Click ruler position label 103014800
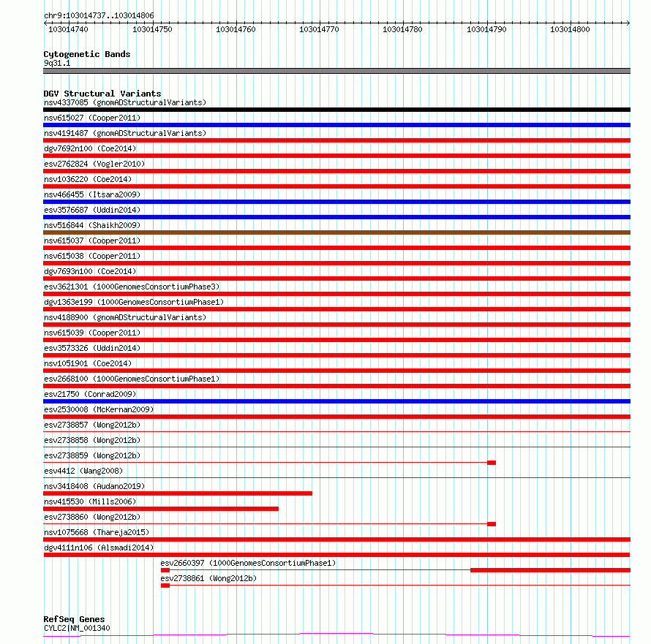 click(570, 29)
